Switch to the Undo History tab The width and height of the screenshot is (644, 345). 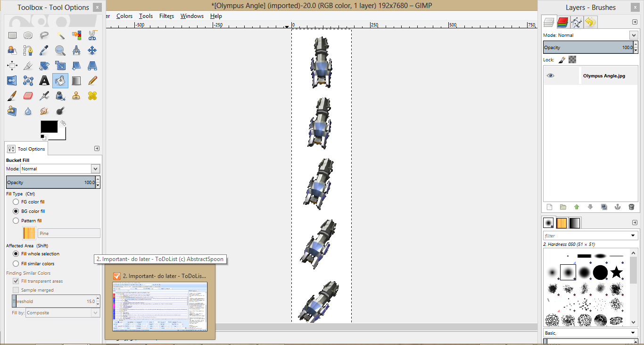click(x=590, y=22)
